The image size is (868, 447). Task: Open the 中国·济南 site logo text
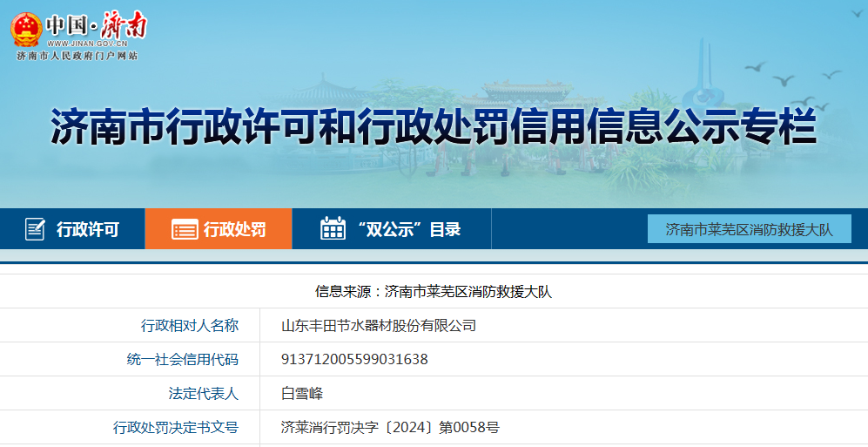(x=96, y=24)
